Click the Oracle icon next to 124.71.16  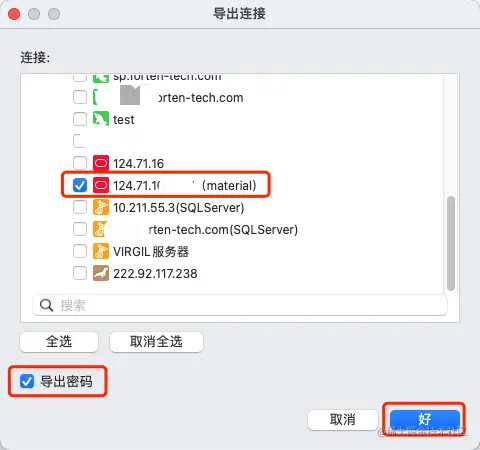pos(101,163)
